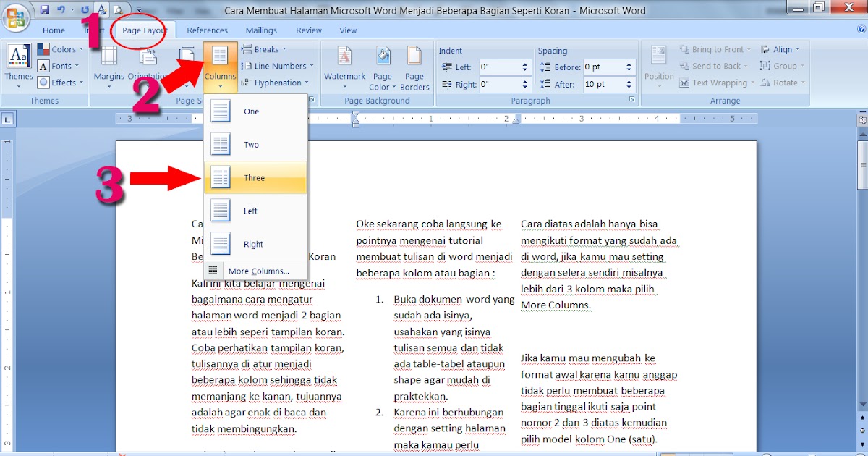Expand the Theme Colors dropdown
Viewport: 868px width, 456px height.
tap(59, 49)
